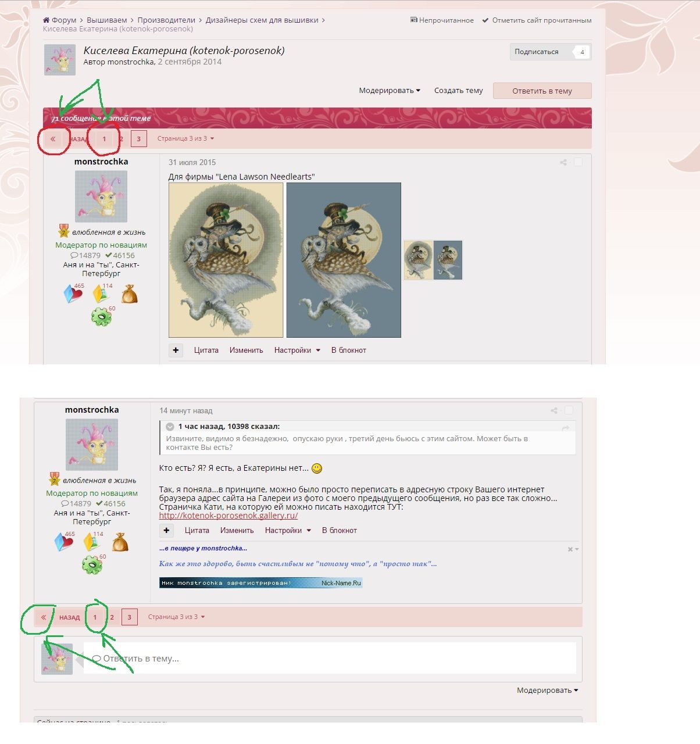Click the home icon in the Форум breadcrumb

pos(47,20)
